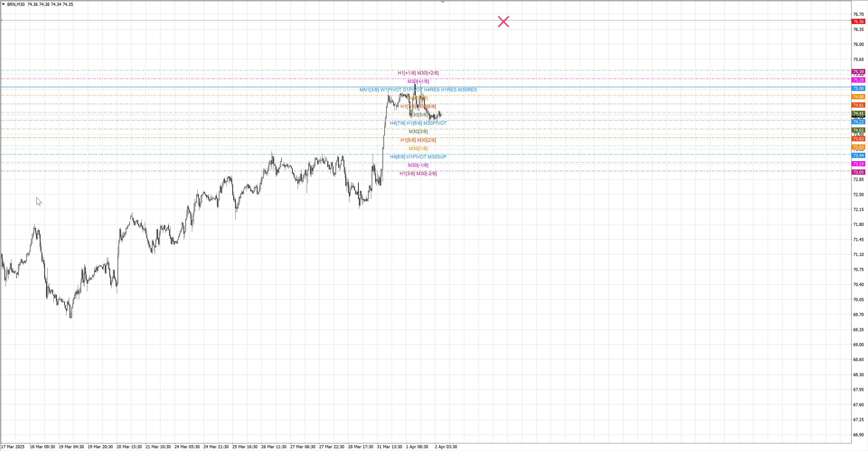Click the 'H4[6/8] H1PIVOT M30SUP' support label
The width and height of the screenshot is (868, 451).
[418, 157]
